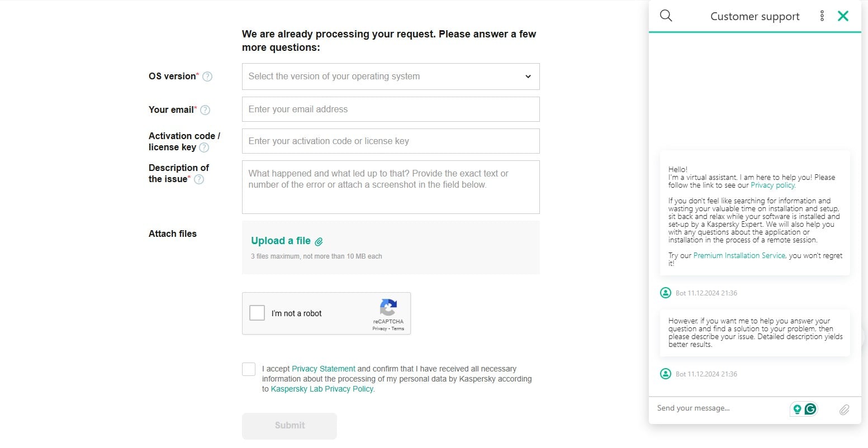Open the help tooltip next to OS version
This screenshot has width=868, height=448.
208,77
